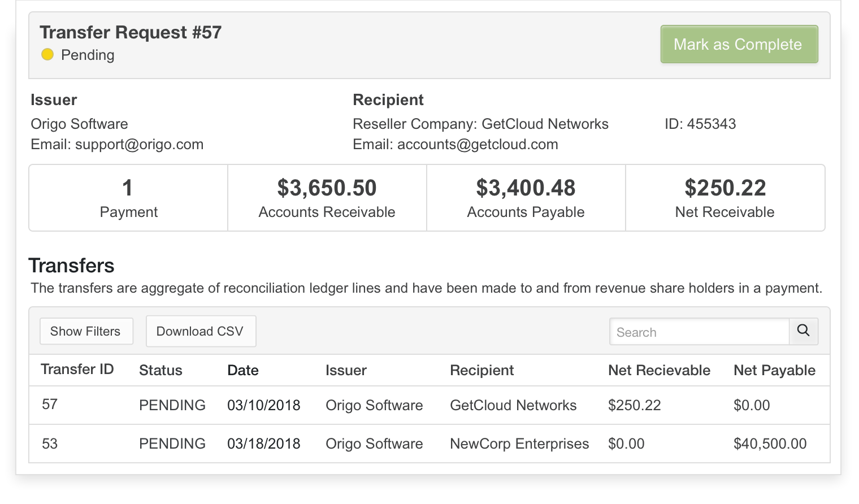Click Origo Software issuer in row 57
This screenshot has width=859, height=504.
(x=374, y=405)
